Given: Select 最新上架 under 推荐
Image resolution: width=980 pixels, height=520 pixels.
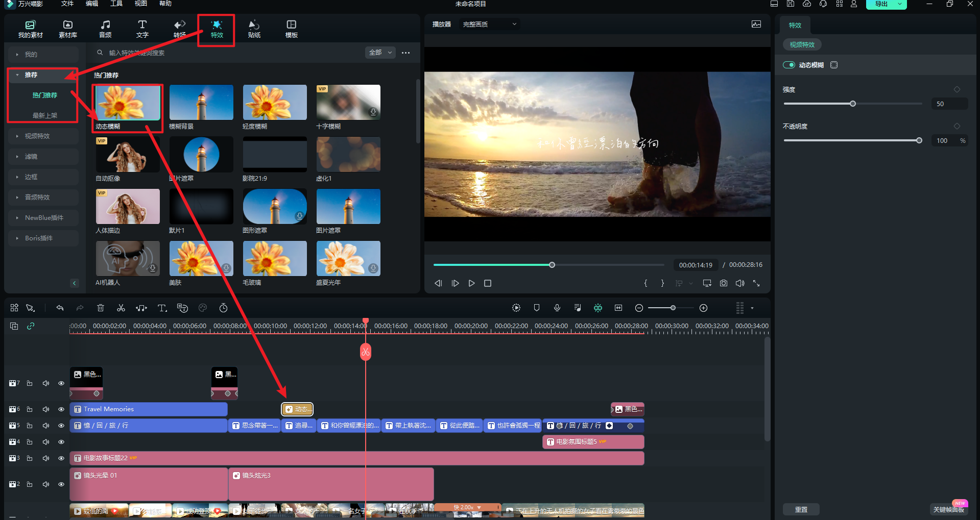Looking at the screenshot, I should [45, 115].
